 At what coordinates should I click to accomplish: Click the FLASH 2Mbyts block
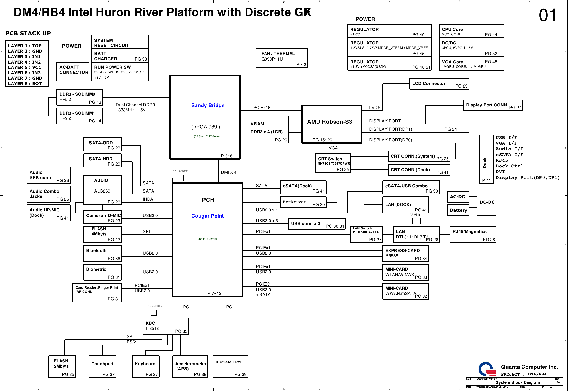62,367
